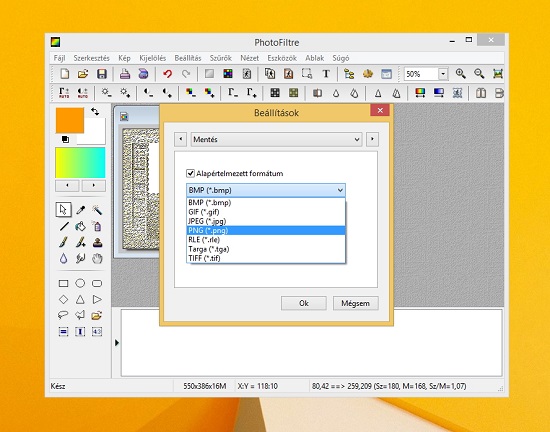Click the swap foreground/background colors arrow
Screen dimensions: 550x432
[95, 112]
